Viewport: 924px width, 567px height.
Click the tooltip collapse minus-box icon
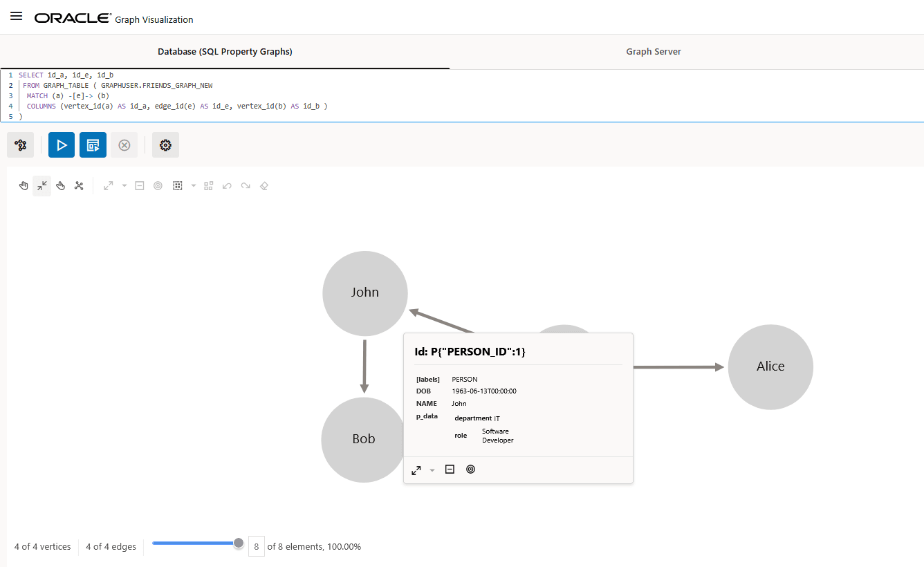(x=450, y=470)
